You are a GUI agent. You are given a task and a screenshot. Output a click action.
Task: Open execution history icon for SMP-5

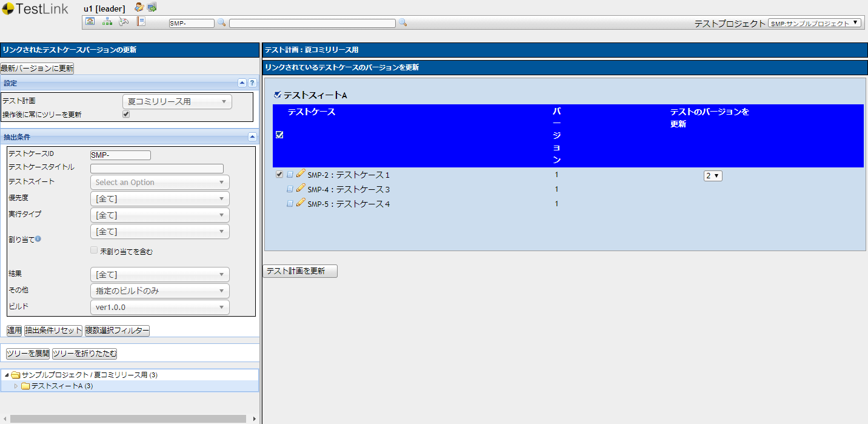pyautogui.click(x=290, y=204)
